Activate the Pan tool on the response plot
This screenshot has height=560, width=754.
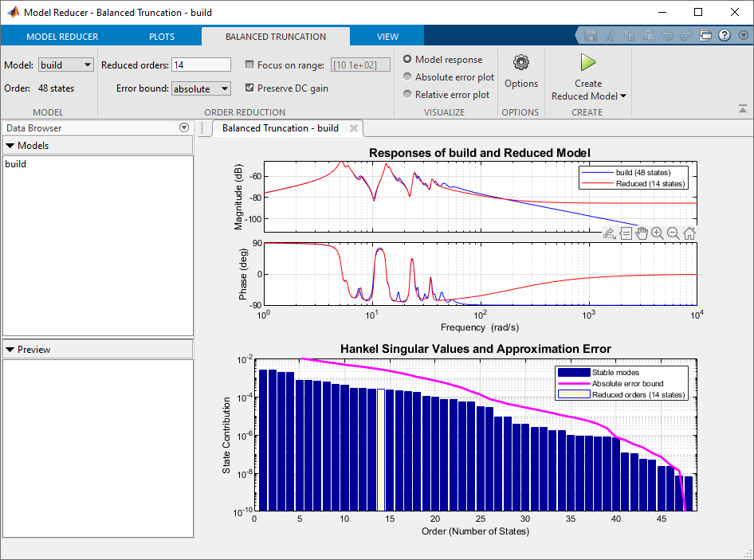642,233
